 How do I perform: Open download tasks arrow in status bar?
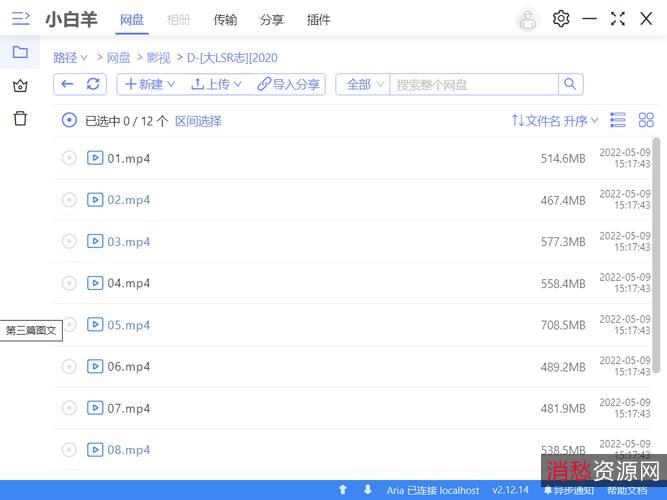pos(368,490)
